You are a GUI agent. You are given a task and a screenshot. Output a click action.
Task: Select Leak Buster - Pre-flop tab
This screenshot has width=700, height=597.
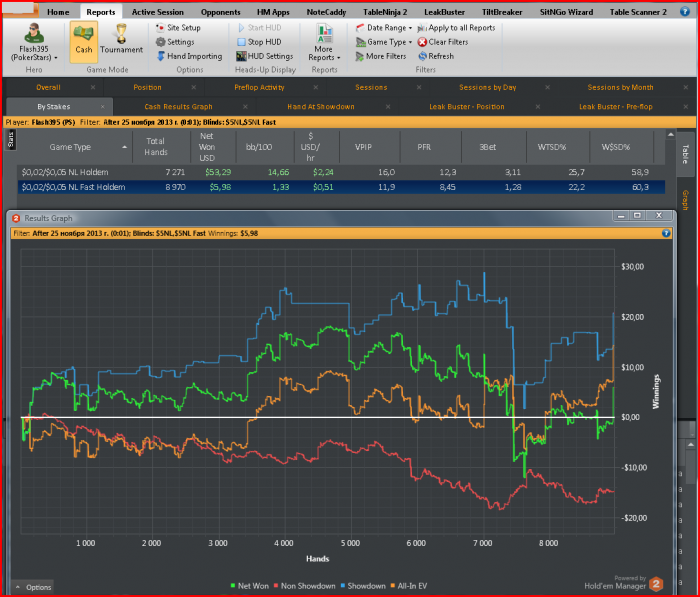[x=616, y=107]
